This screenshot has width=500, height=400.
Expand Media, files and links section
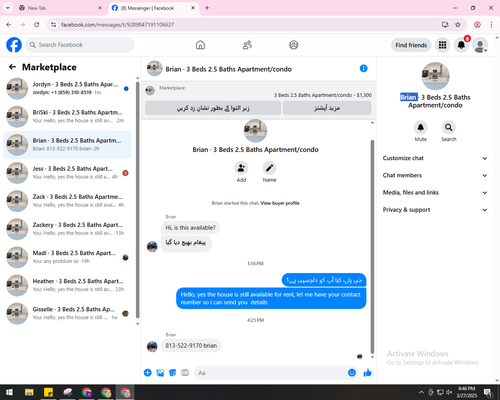pyautogui.click(x=435, y=193)
